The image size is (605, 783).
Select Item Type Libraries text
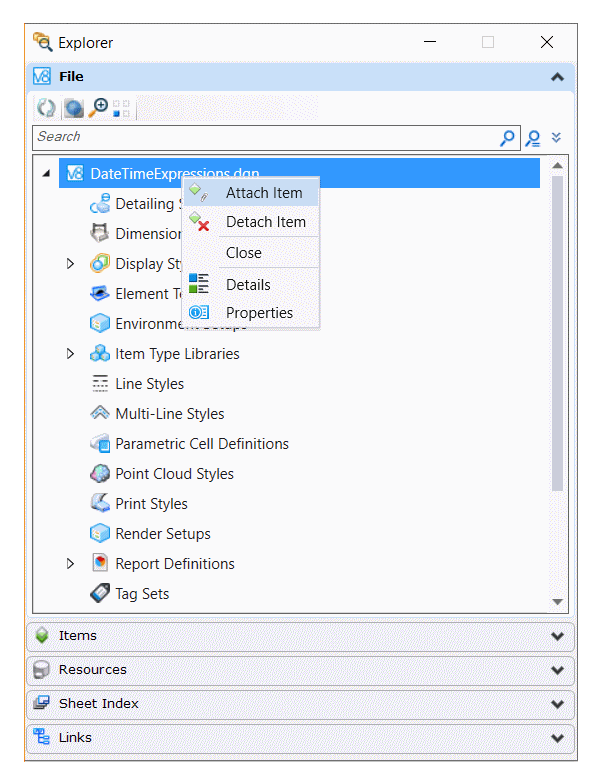177,354
